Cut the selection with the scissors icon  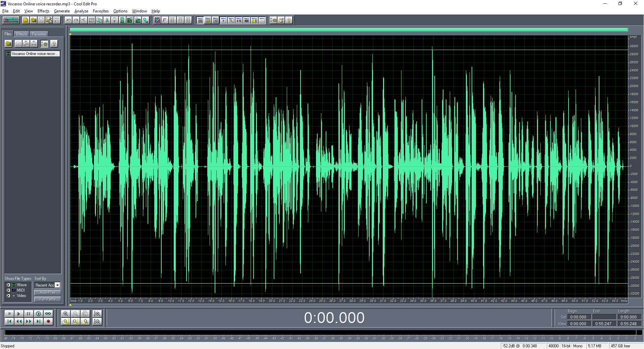(107, 20)
